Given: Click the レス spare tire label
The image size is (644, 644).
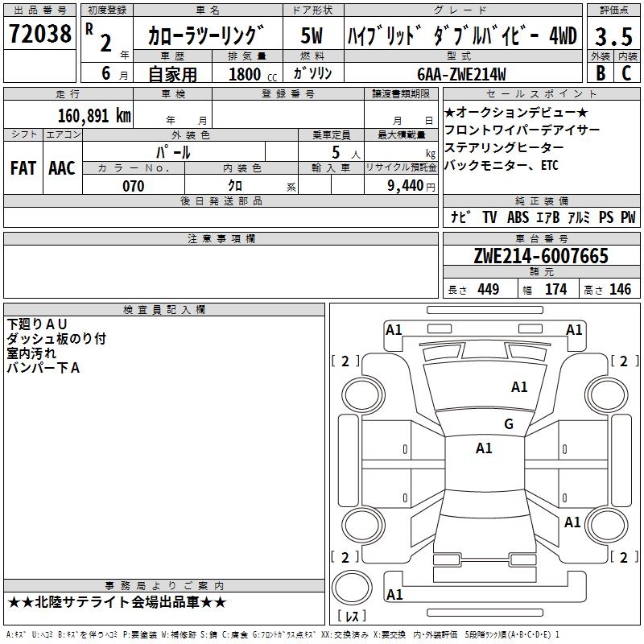Looking at the screenshot, I should coord(352,616).
